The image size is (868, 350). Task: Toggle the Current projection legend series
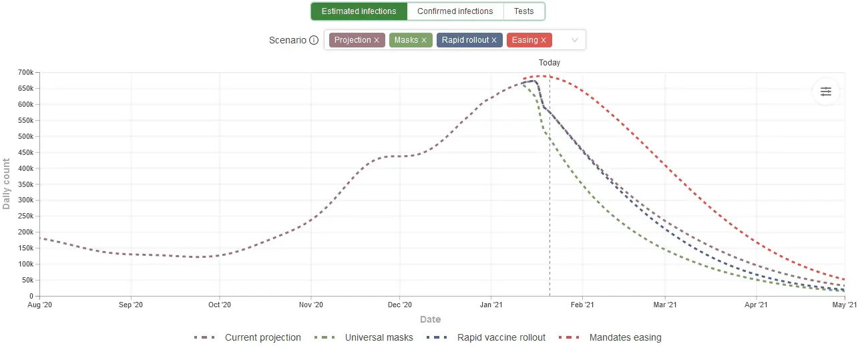click(263, 337)
